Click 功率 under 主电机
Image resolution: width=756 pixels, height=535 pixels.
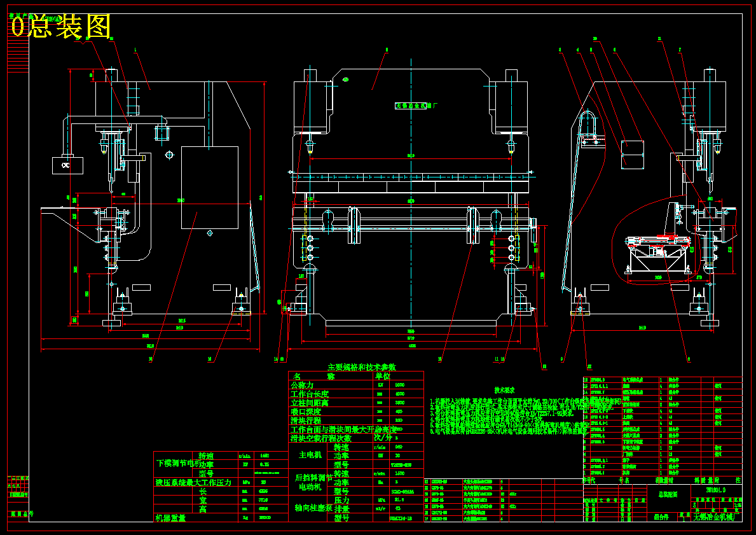click(x=341, y=456)
